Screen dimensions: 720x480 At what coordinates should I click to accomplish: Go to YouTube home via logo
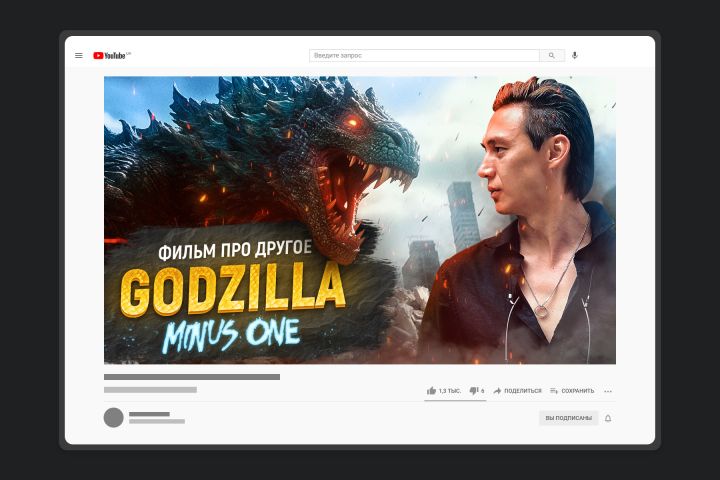pos(112,56)
